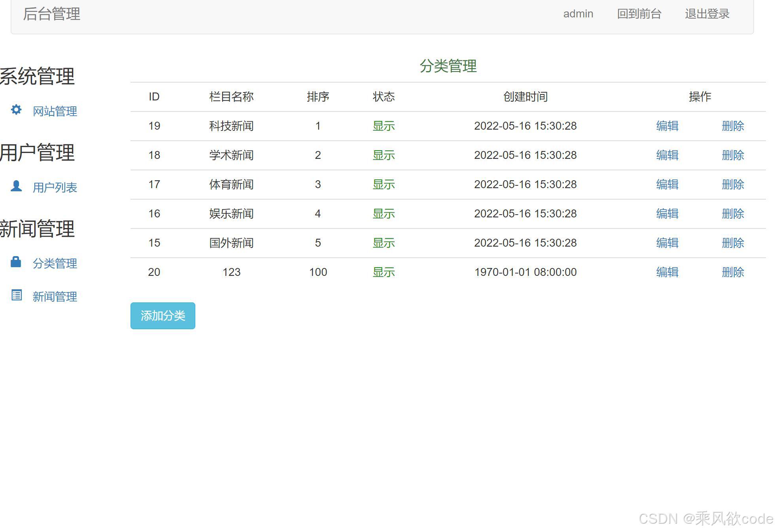Click 编辑 for 国外新闻 row

[667, 243]
